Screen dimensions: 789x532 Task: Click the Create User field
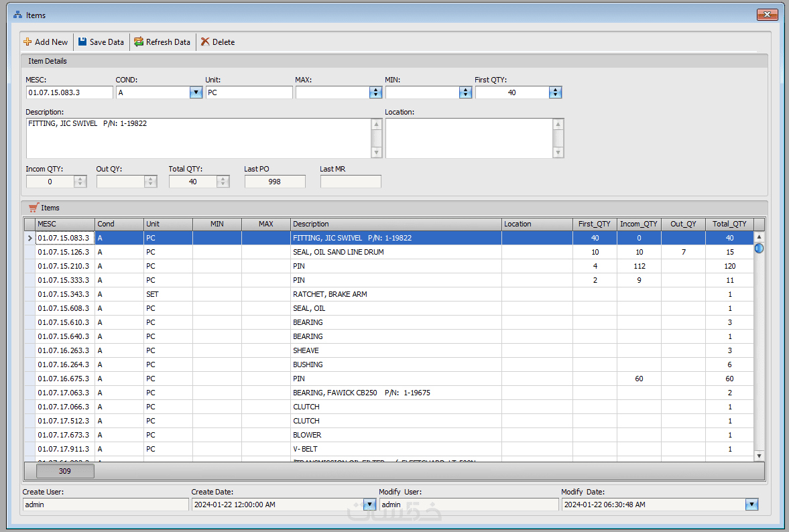(106, 505)
